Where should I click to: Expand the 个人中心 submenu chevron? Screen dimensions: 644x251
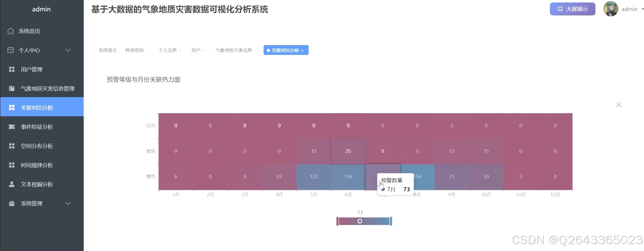click(68, 50)
